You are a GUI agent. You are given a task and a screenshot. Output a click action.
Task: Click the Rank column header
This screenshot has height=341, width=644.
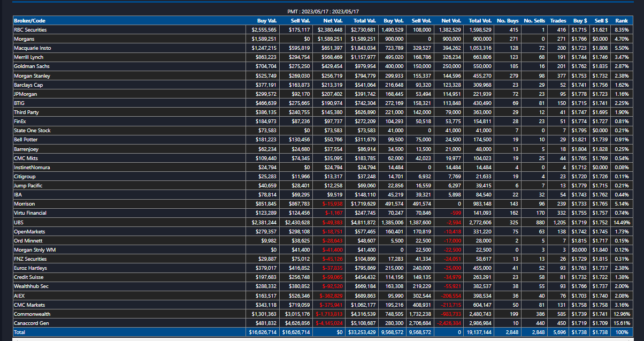click(x=622, y=21)
